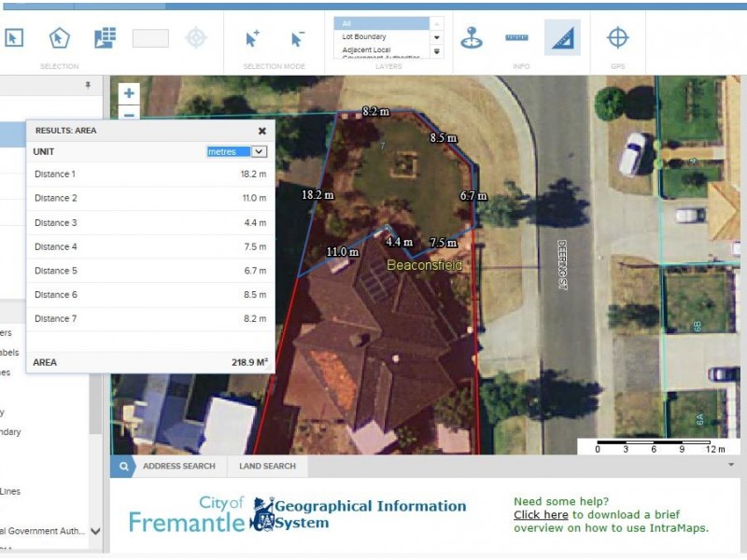Pin the side panel with pushpin
Viewport: 747px width, 560px height.
[x=89, y=85]
